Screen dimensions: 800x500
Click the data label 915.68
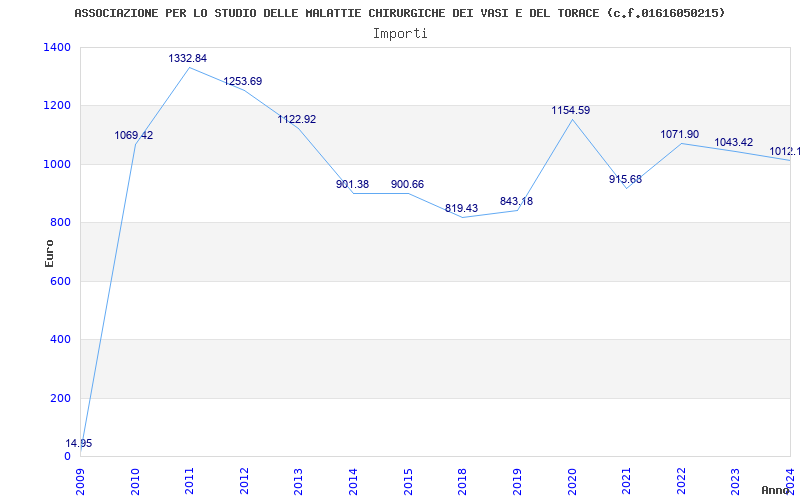pyautogui.click(x=626, y=179)
